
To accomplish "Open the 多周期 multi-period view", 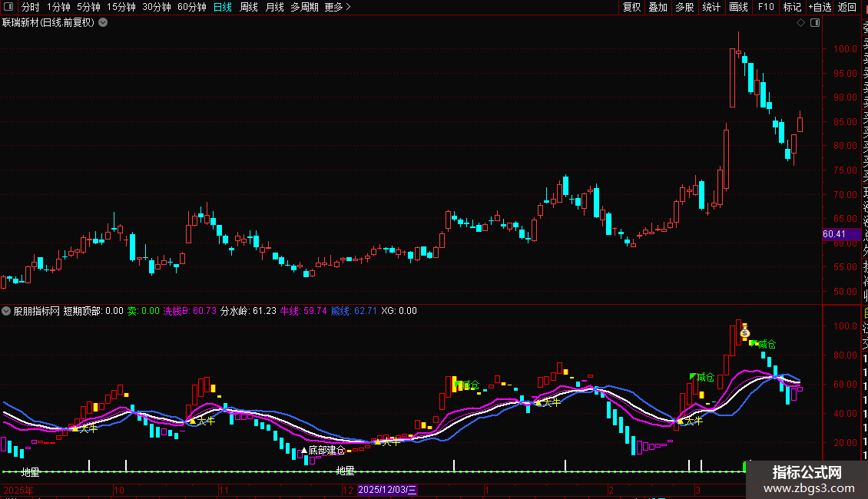I will 304,7.
